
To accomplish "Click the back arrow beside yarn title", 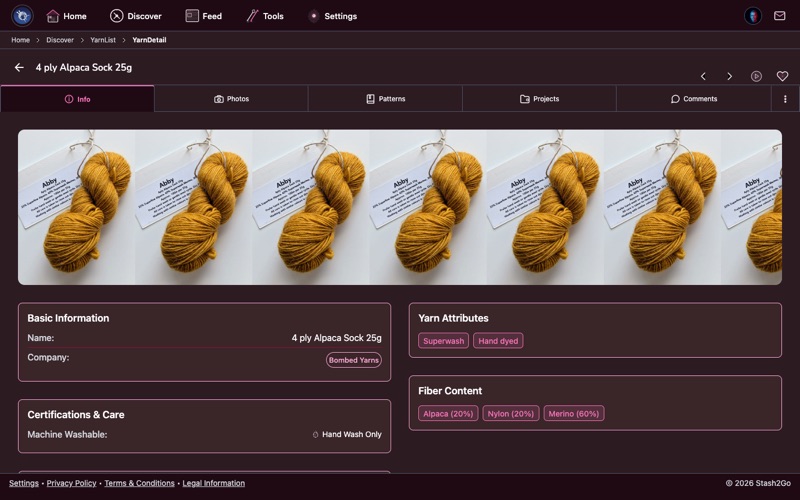I will (19, 67).
